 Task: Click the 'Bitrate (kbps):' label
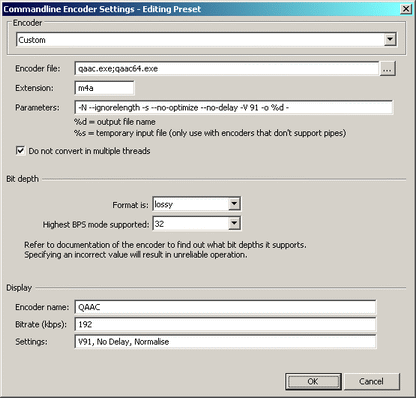click(41, 325)
